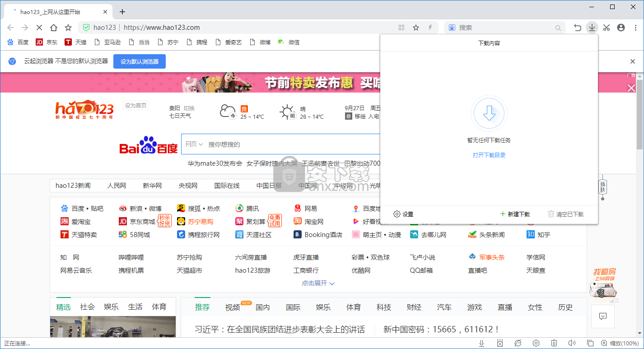Click the undo closed tab icon
Screen dimensions: 644x349
(577, 28)
